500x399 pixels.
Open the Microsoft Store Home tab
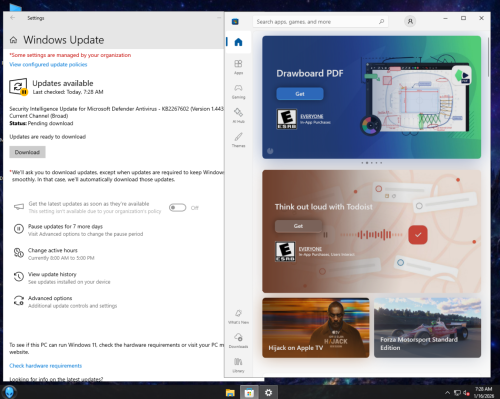pyautogui.click(x=238, y=42)
